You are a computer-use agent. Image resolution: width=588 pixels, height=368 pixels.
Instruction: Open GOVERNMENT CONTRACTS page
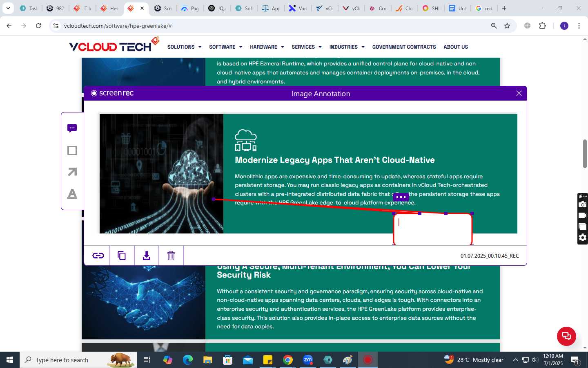click(404, 47)
